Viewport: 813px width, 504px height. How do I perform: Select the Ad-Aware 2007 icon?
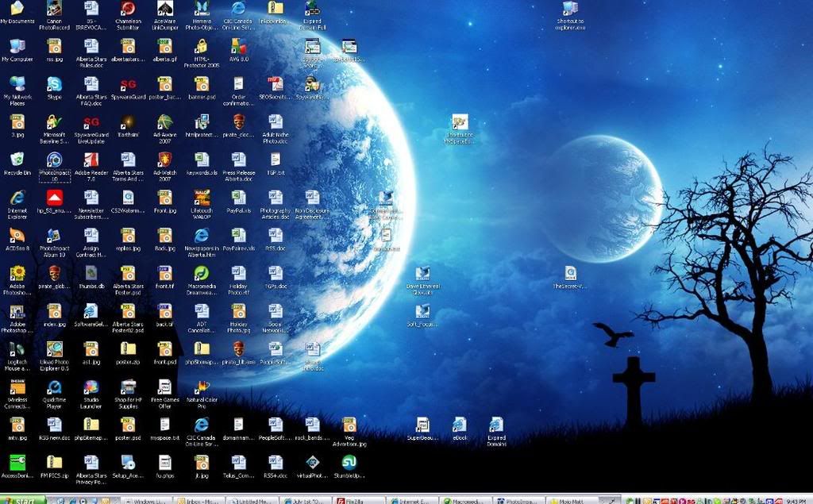(x=164, y=122)
